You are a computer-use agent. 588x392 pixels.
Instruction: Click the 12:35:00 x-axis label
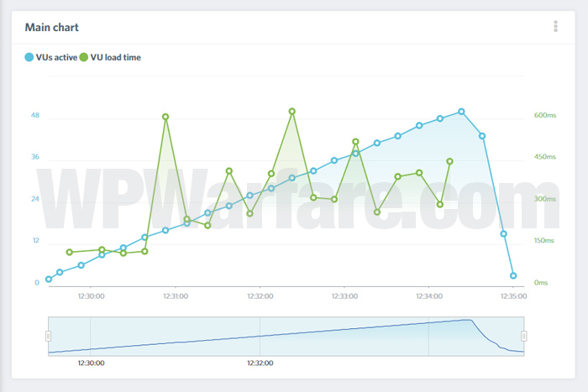(x=514, y=296)
